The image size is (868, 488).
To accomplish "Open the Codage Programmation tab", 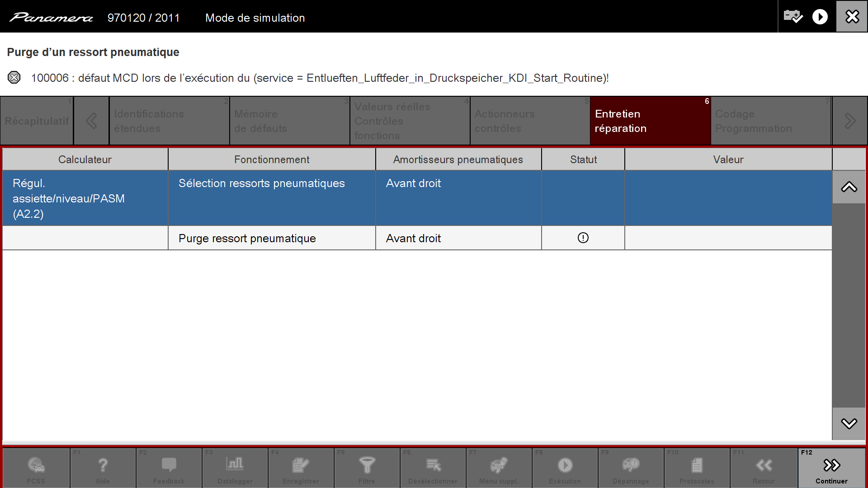I will [x=771, y=121].
